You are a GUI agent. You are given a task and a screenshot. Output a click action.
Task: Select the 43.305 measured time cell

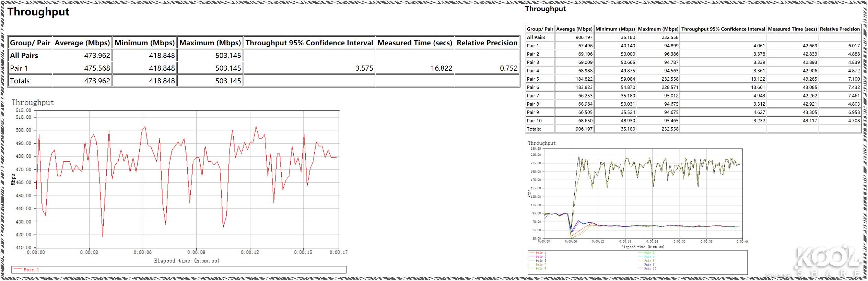tap(793, 112)
